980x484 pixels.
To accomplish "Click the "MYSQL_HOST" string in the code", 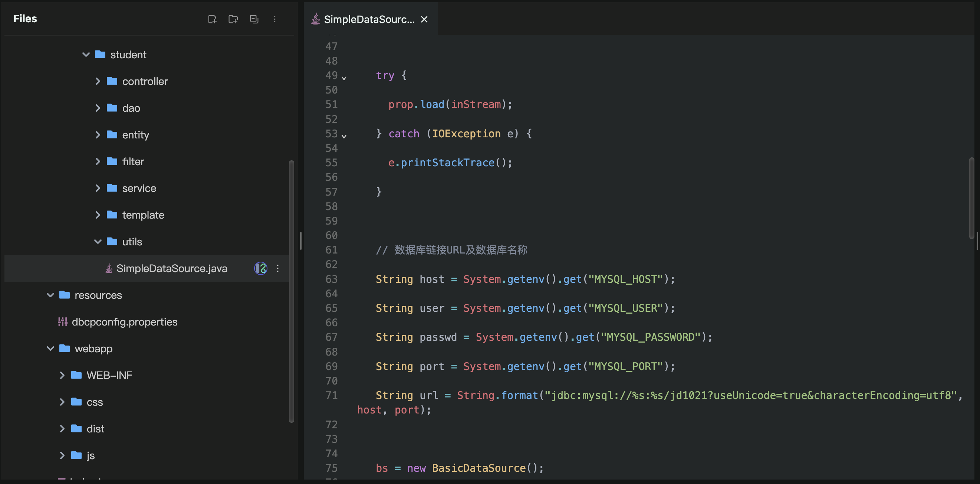I will pos(626,279).
